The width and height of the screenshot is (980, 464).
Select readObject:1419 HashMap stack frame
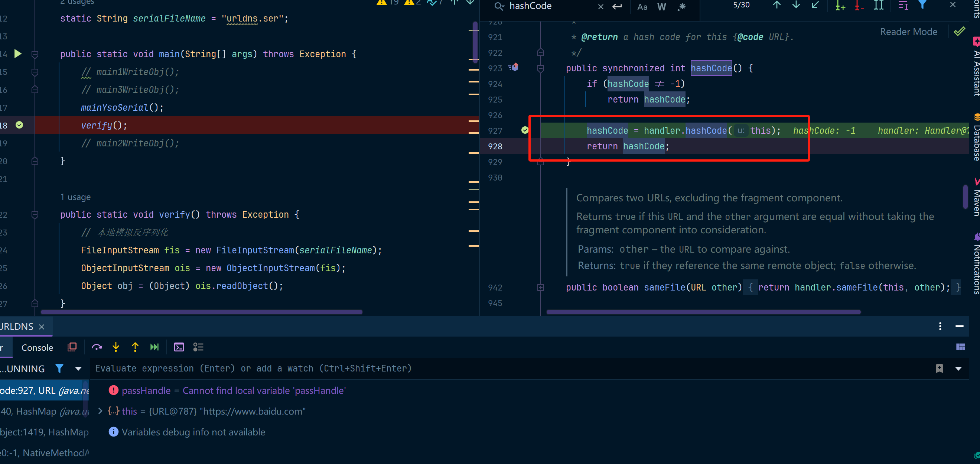(x=45, y=432)
